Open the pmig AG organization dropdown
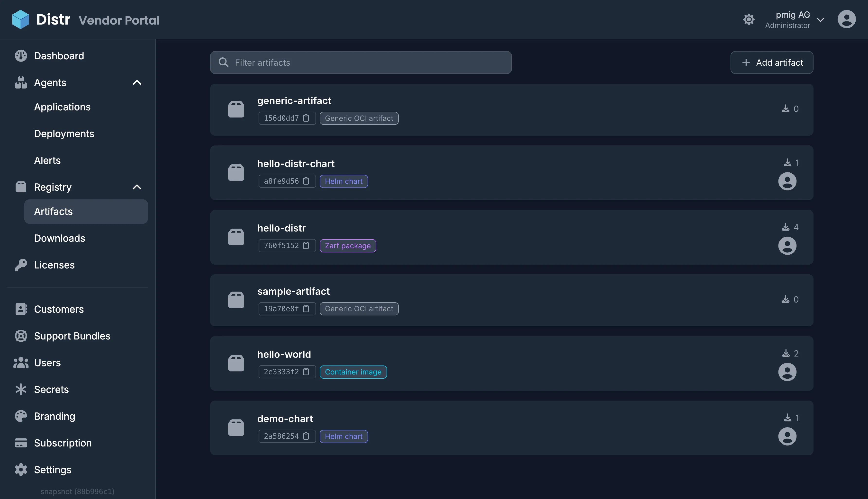Viewport: 868px width, 499px height. [x=794, y=19]
